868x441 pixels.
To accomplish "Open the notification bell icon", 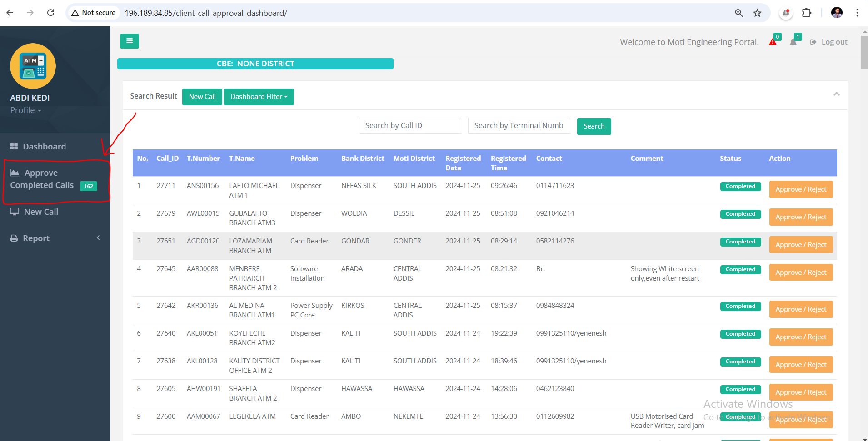I will [x=793, y=42].
